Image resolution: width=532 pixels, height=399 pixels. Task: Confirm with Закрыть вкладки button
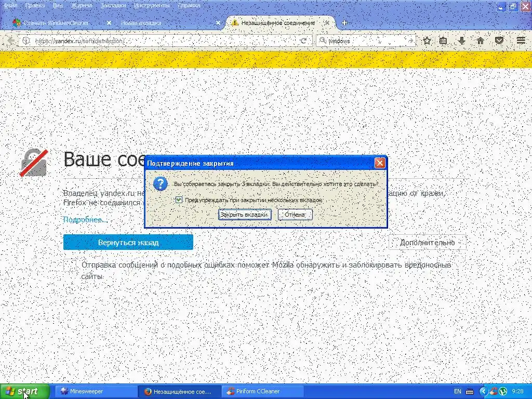245,215
